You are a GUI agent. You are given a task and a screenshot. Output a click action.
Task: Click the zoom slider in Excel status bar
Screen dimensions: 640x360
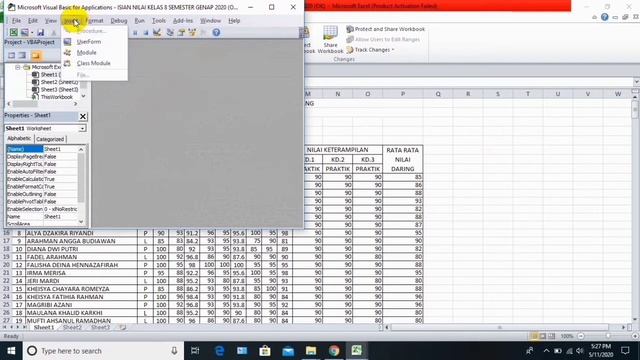(x=608, y=336)
